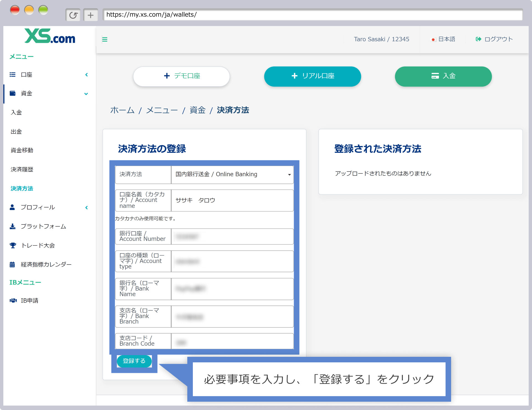This screenshot has height=410, width=532.
Task: Click the 銀行名 Bank Name field
Action: [232, 289]
